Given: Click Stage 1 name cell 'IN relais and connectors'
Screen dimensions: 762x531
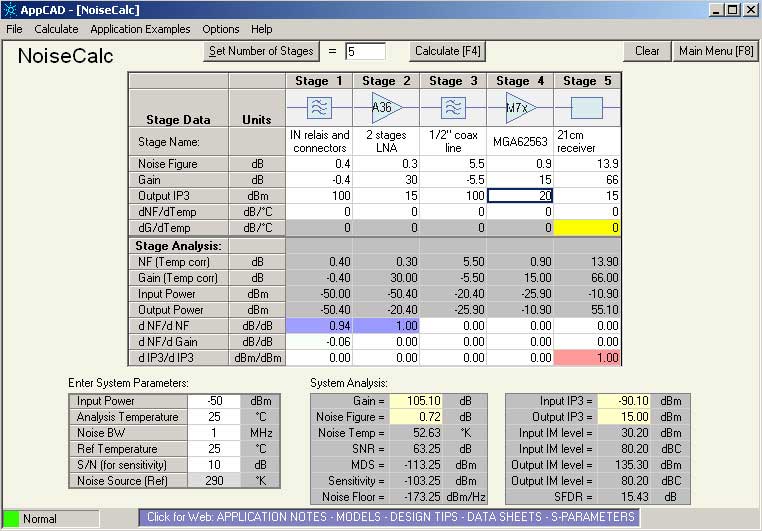Looking at the screenshot, I should click(319, 141).
